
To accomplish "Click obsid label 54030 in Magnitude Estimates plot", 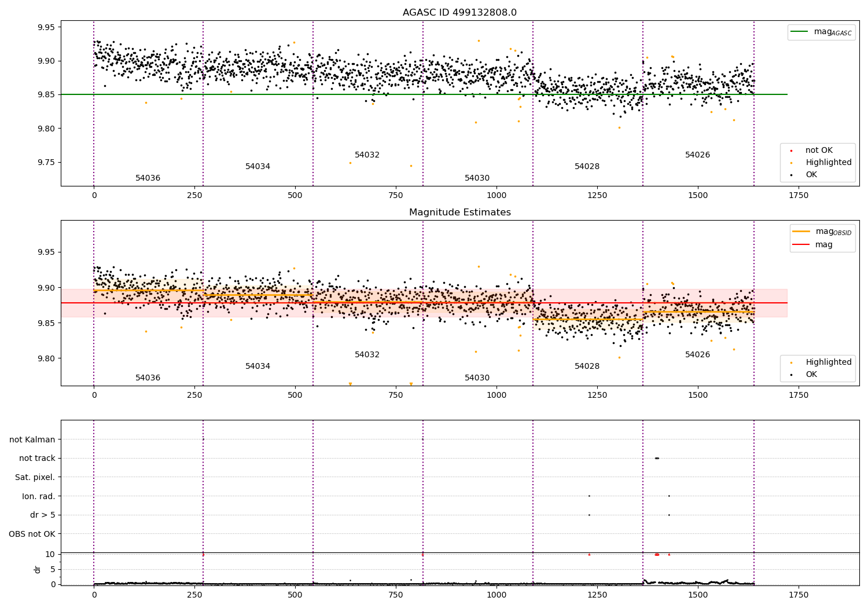I will click(477, 378).
